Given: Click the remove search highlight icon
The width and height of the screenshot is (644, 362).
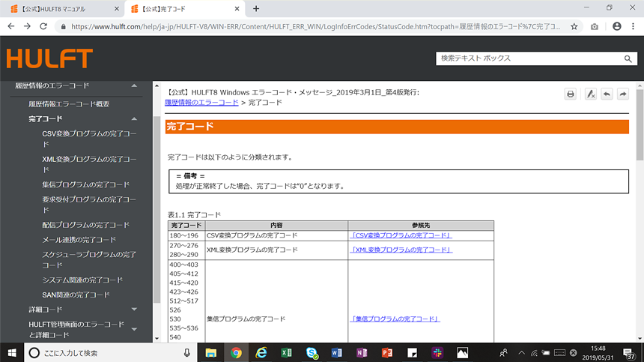Looking at the screenshot, I should 590,94.
